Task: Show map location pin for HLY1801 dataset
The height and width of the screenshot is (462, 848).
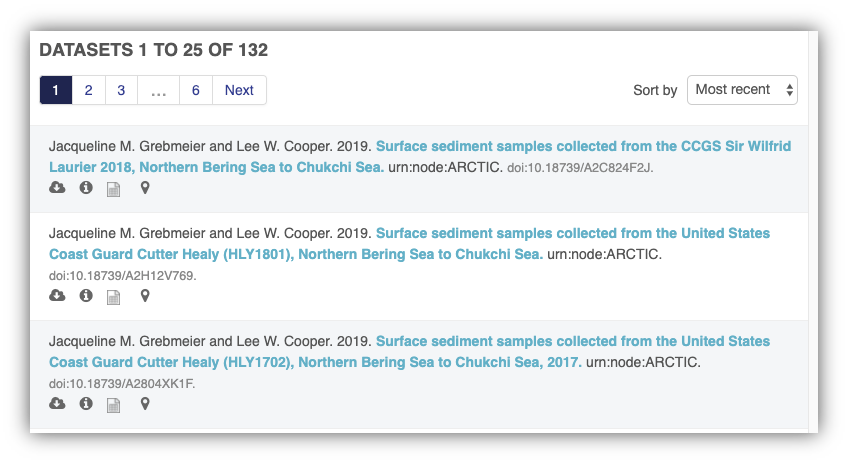Action: [145, 296]
